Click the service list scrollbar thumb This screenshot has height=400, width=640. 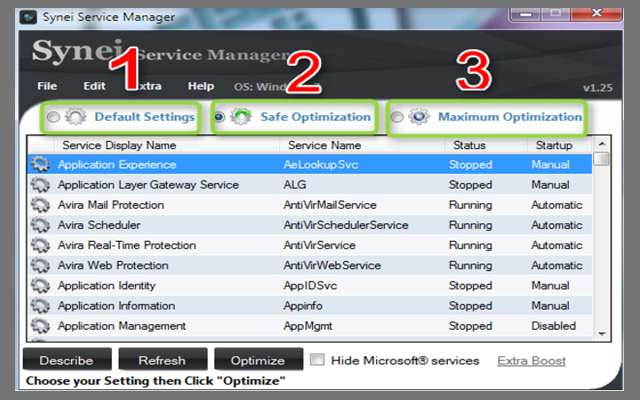coord(602,158)
